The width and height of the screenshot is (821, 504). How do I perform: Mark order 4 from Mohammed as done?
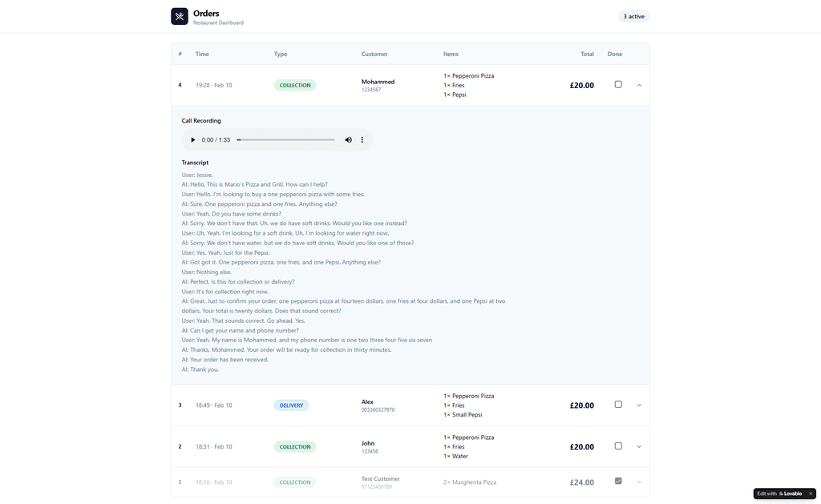[618, 84]
